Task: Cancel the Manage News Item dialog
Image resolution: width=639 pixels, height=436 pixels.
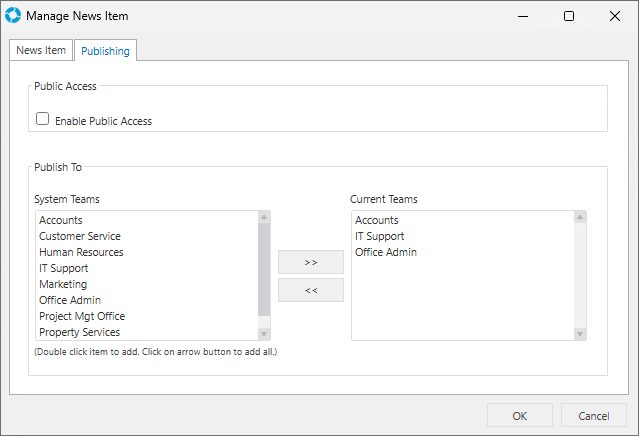Action: tap(593, 416)
